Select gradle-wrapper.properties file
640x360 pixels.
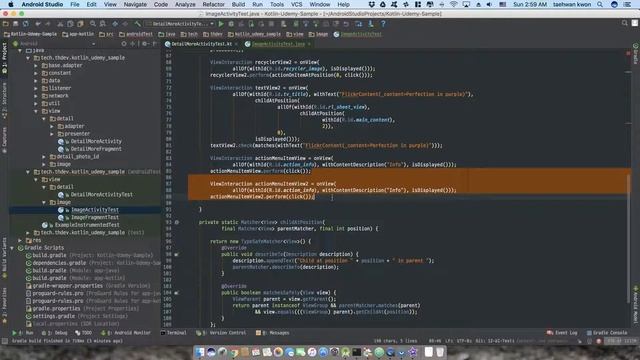tap(68, 286)
